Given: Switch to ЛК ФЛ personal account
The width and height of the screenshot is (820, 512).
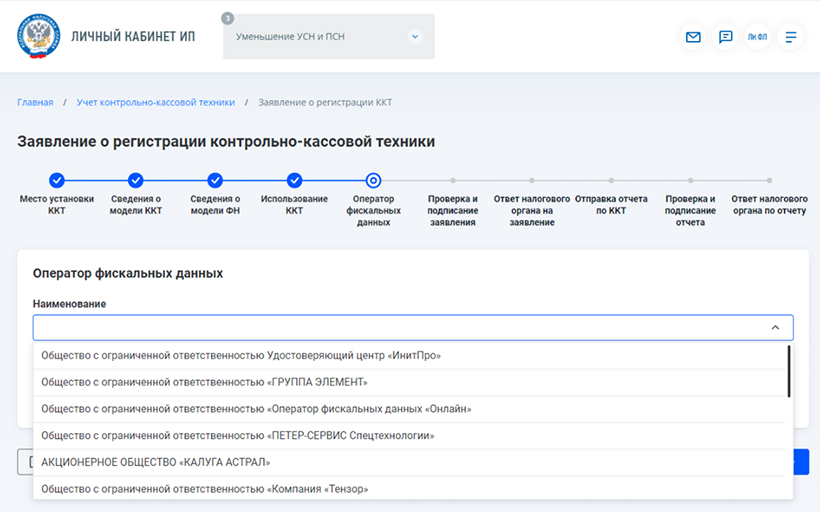Looking at the screenshot, I should tap(758, 37).
